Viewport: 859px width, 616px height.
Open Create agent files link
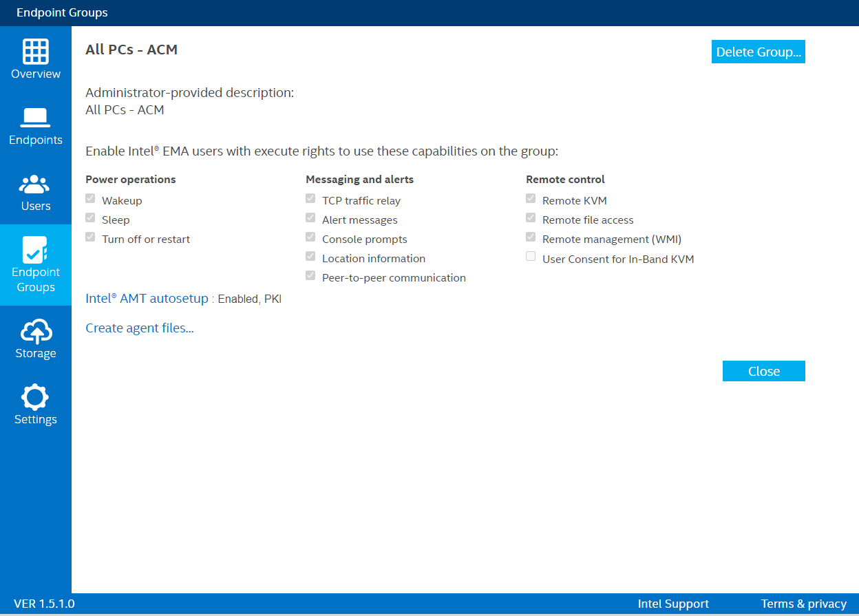(x=139, y=328)
